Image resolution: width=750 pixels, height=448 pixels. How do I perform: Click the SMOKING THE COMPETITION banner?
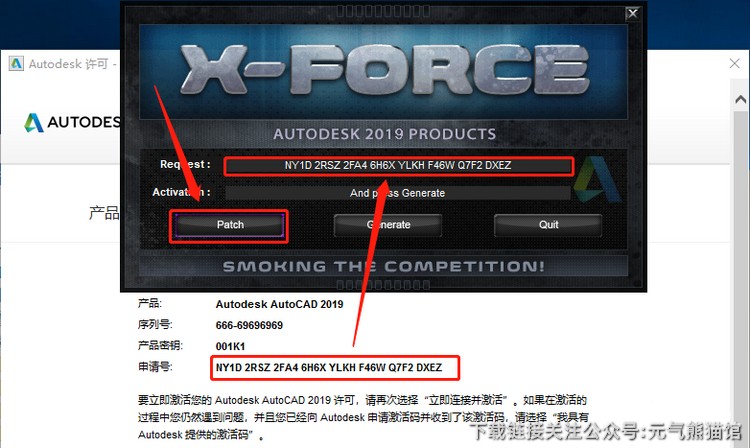point(384,266)
